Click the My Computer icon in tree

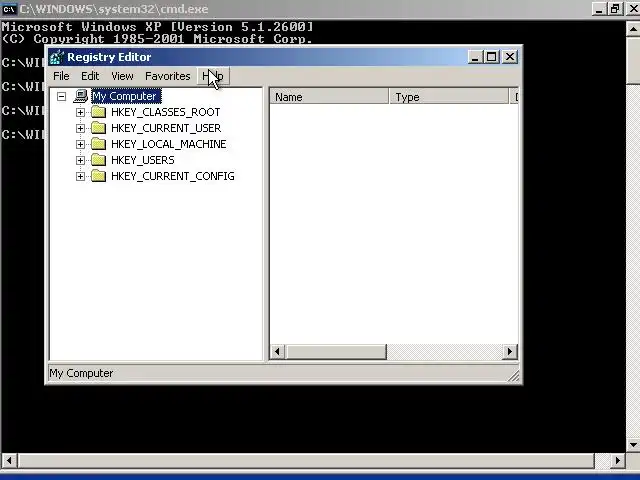point(81,96)
